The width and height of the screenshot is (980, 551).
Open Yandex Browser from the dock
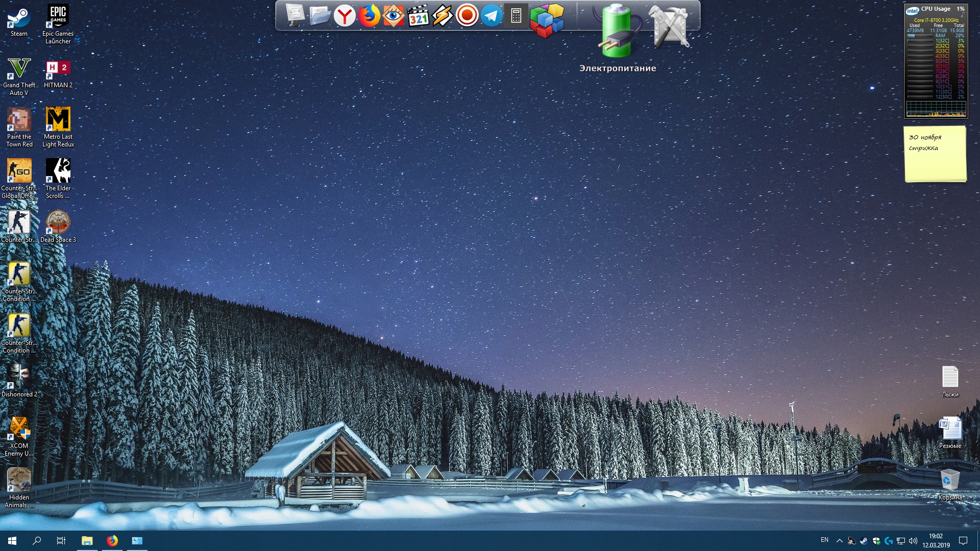[345, 16]
